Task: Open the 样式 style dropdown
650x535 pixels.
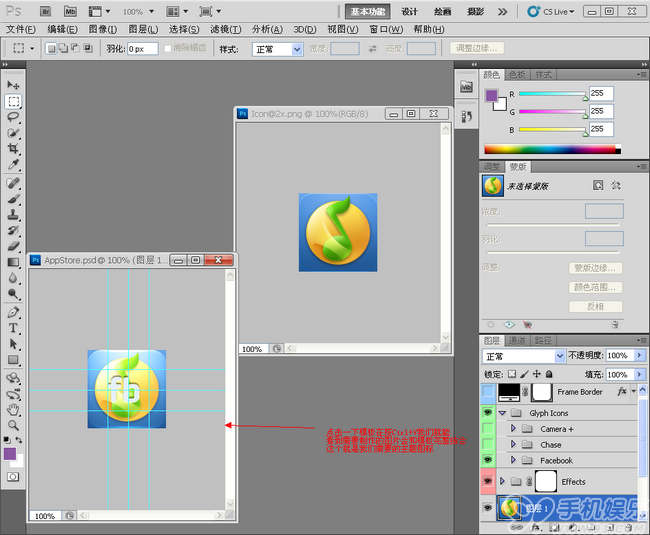Action: point(278,49)
